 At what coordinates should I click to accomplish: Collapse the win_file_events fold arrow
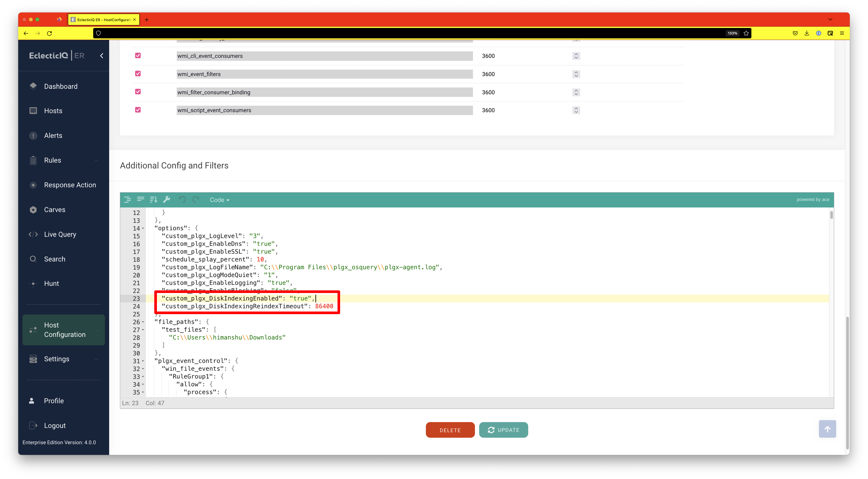(x=143, y=369)
